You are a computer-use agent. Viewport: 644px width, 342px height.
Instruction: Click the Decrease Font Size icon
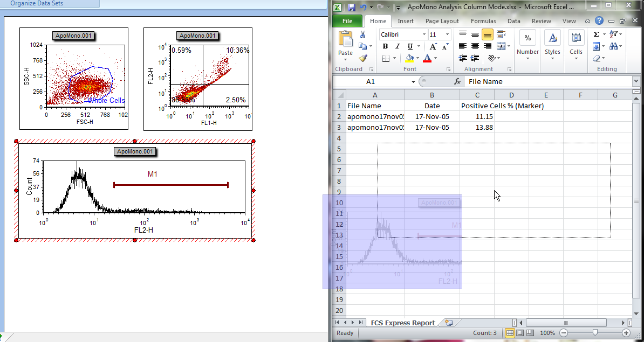click(446, 46)
